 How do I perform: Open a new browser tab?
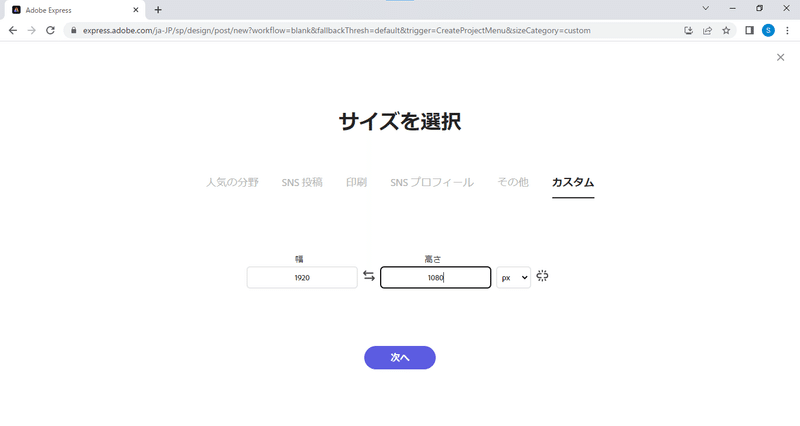158,10
